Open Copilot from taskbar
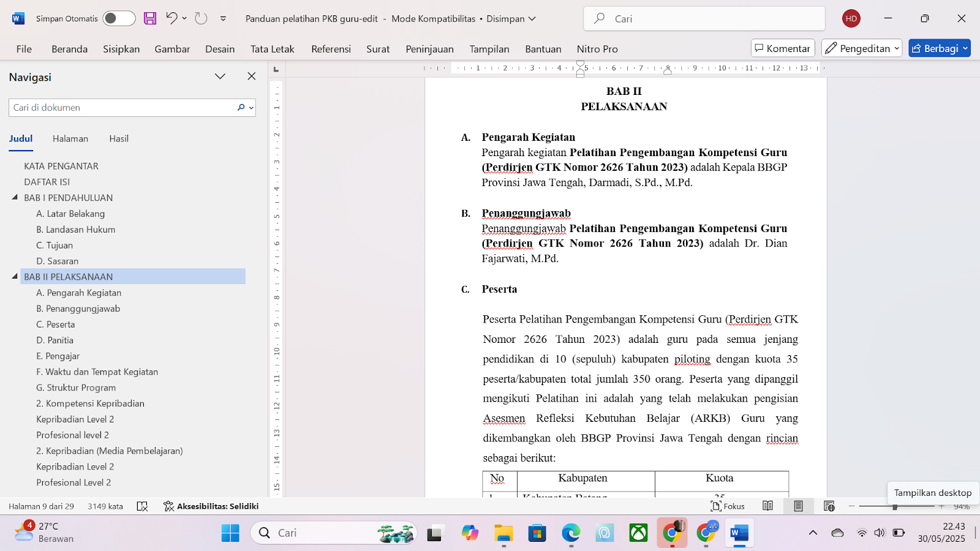The width and height of the screenshot is (980, 551). click(470, 533)
